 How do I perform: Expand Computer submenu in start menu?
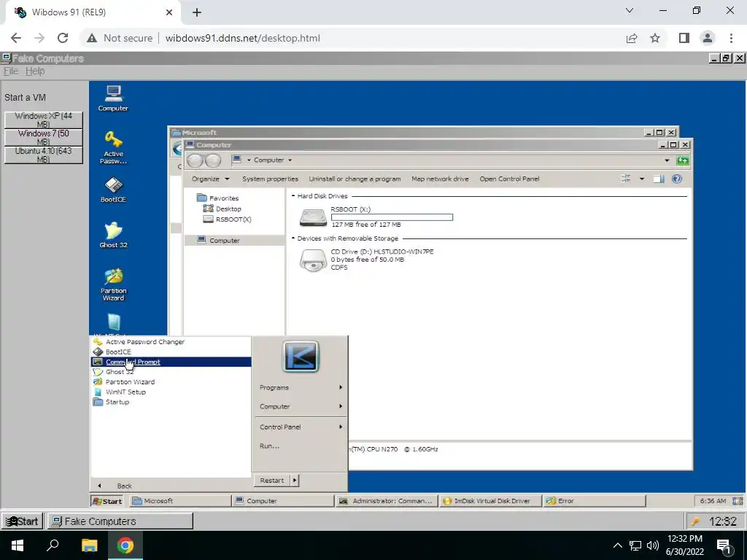point(300,406)
